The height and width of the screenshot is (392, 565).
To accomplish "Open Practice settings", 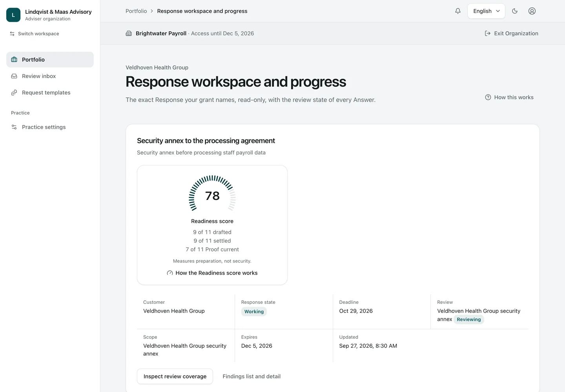I will 50,127.
